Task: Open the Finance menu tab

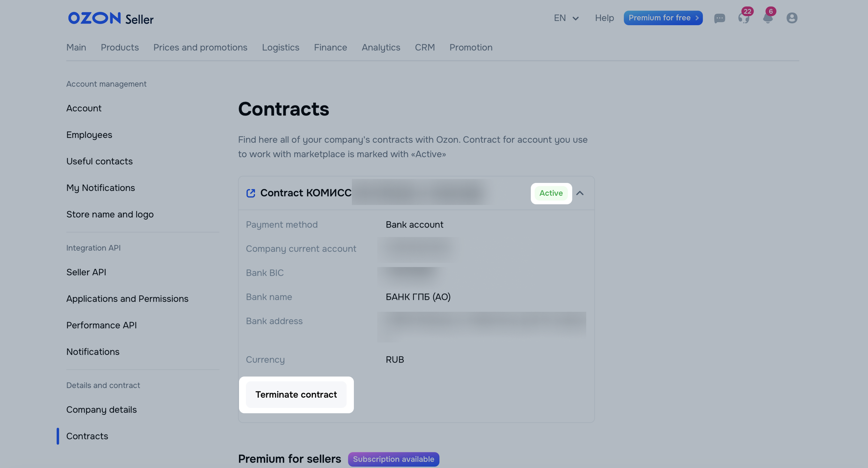Action: [x=330, y=47]
